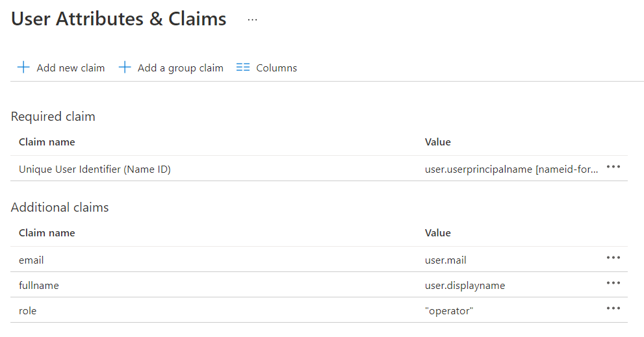
Task: Click the user.userprincipalname value
Action: [x=511, y=169]
